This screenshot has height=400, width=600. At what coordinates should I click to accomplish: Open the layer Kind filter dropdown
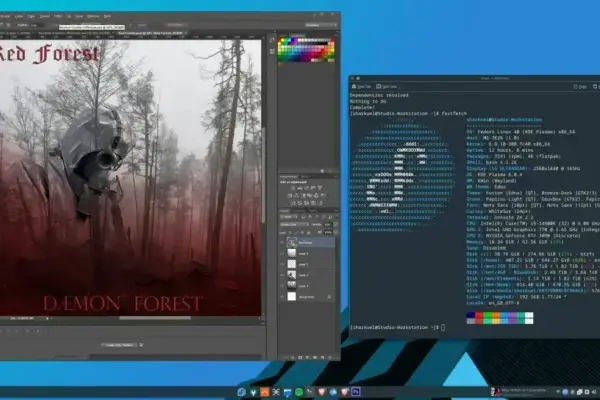click(x=289, y=217)
